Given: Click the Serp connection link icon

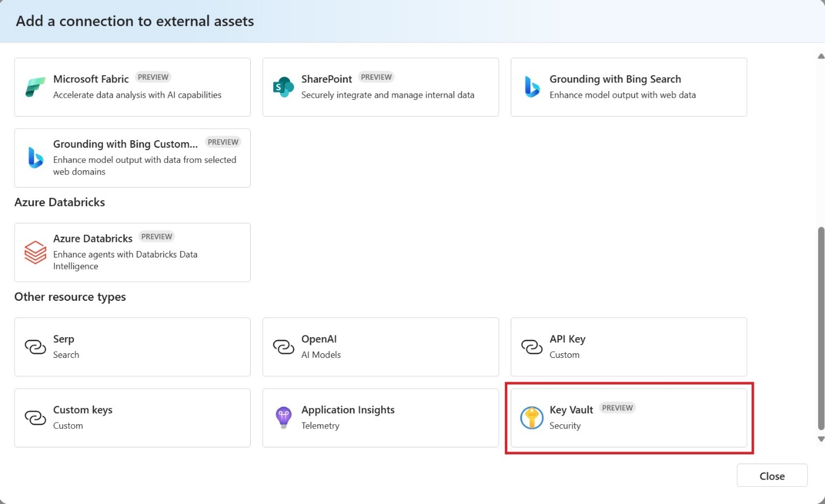Looking at the screenshot, I should 35,346.
